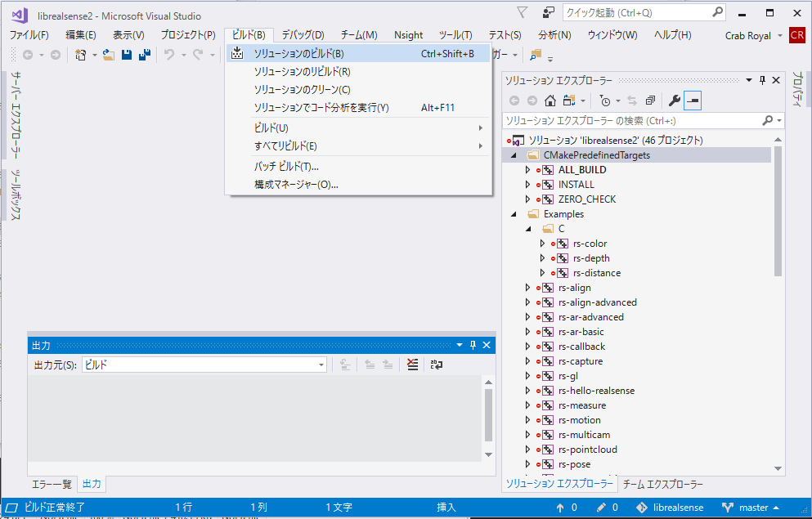Click the unpublished commits arrow in status bar

(560, 508)
